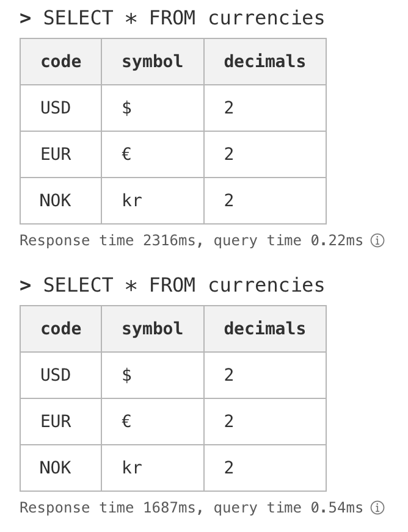408x532 pixels.
Task: Select the code column header in first table
Action: point(61,62)
